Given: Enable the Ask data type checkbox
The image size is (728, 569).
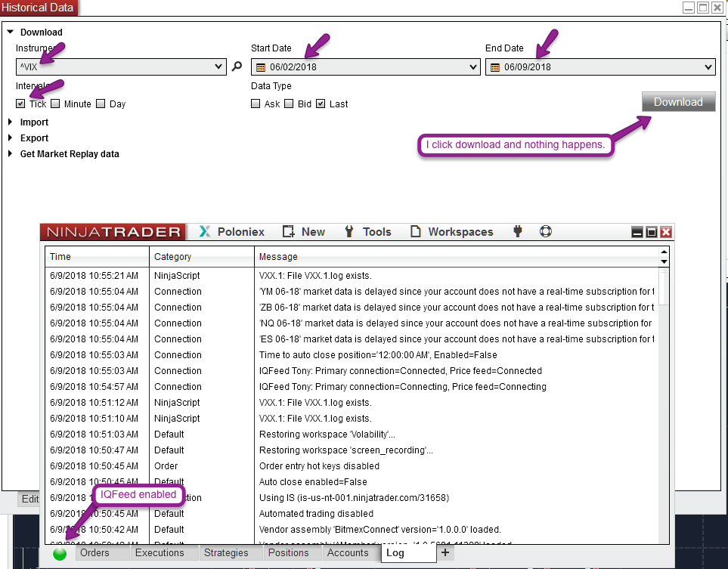Looking at the screenshot, I should pyautogui.click(x=256, y=104).
